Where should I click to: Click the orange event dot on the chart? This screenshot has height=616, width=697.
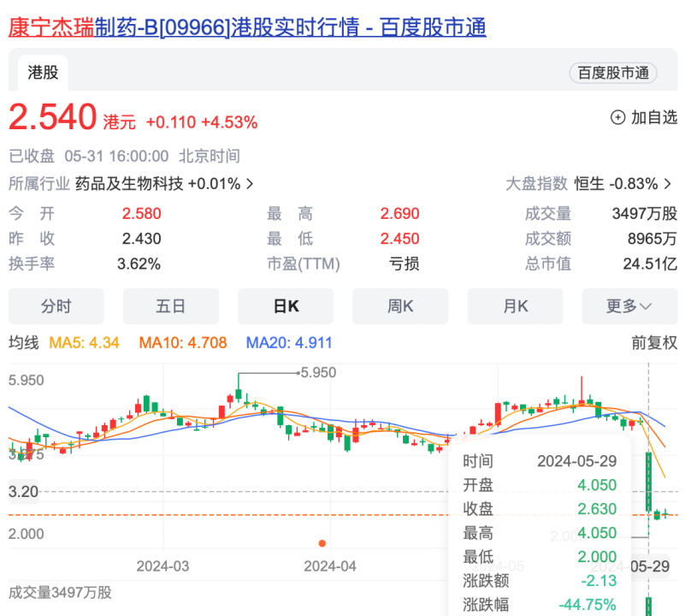coord(322,543)
